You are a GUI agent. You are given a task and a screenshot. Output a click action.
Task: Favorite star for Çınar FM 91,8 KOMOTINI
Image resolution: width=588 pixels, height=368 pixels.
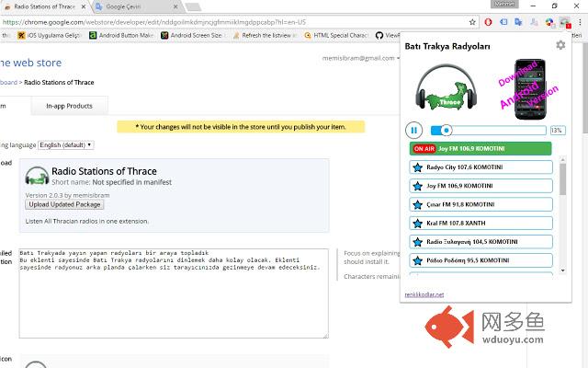coord(417,204)
